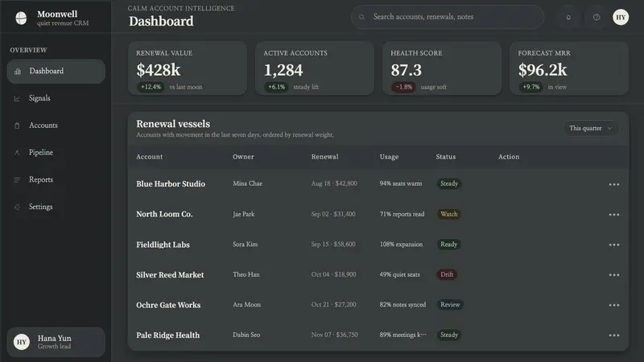This screenshot has height=362, width=644.
Task: Open the Hana Yun user card
Action: click(x=56, y=342)
